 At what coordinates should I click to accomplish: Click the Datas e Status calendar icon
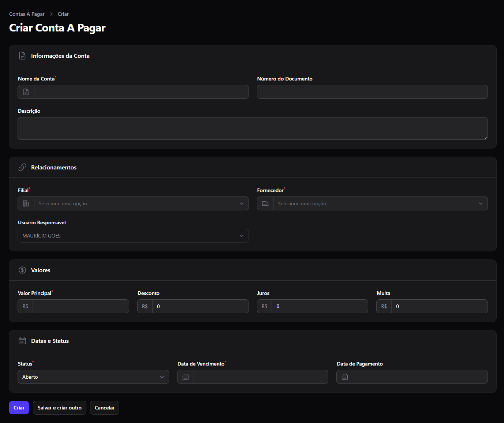22,341
